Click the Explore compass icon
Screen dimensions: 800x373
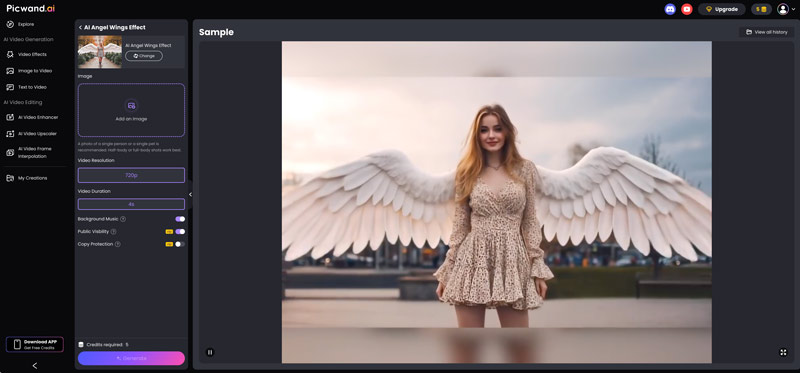[x=10, y=24]
